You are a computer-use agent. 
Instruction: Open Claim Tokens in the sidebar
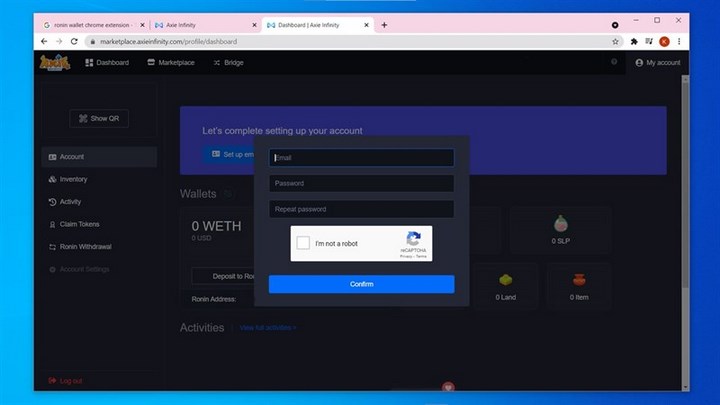click(79, 224)
